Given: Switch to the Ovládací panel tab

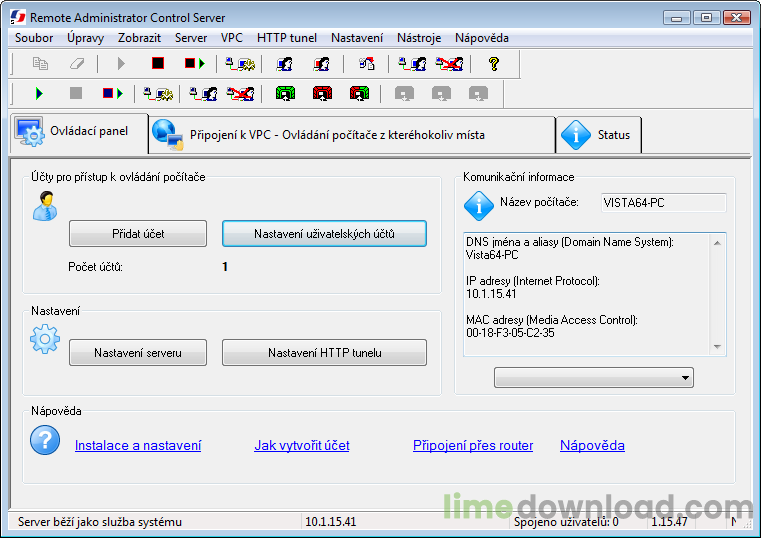Looking at the screenshot, I should click(79, 131).
